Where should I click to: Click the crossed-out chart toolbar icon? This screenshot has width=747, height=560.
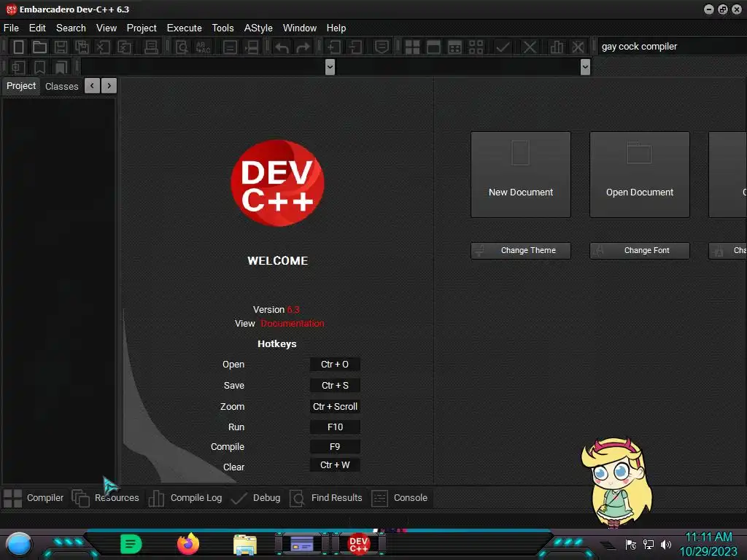[x=578, y=47]
